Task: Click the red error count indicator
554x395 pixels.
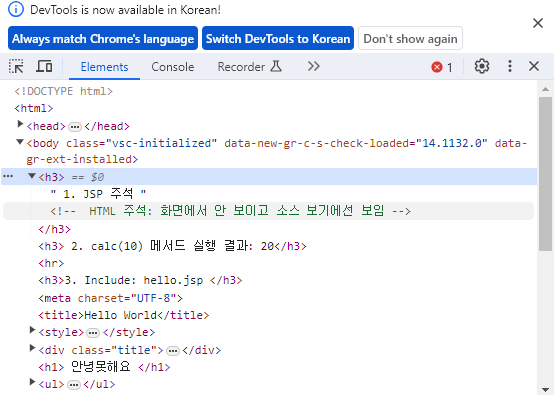Action: click(442, 67)
